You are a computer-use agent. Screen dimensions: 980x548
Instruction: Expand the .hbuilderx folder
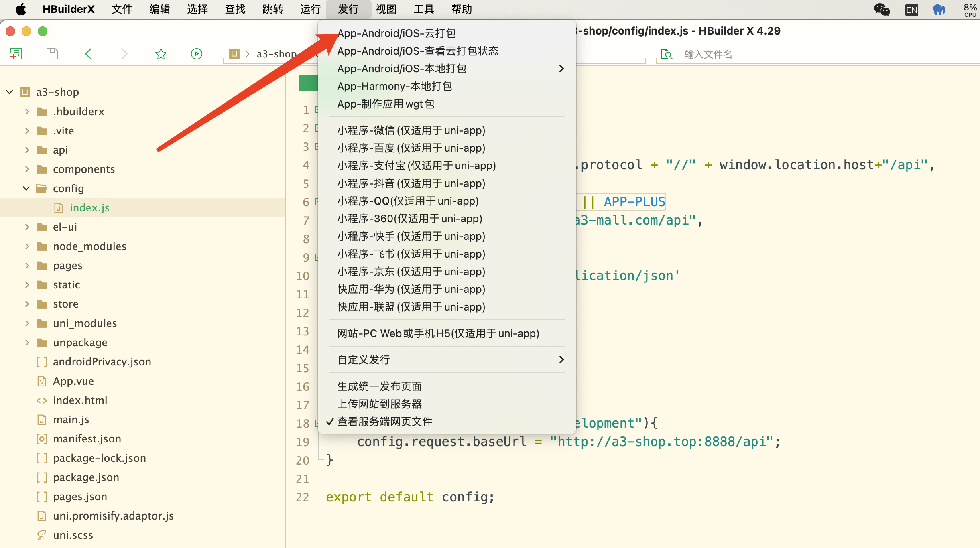click(27, 111)
